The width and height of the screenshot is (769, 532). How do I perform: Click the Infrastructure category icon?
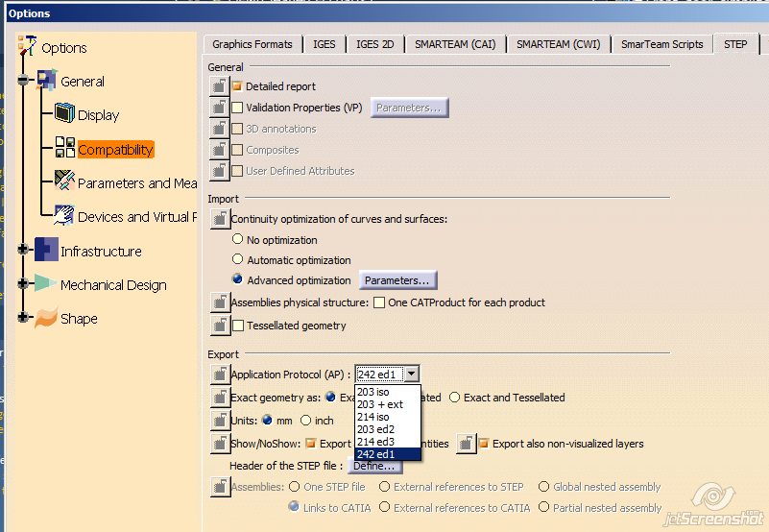(x=46, y=251)
